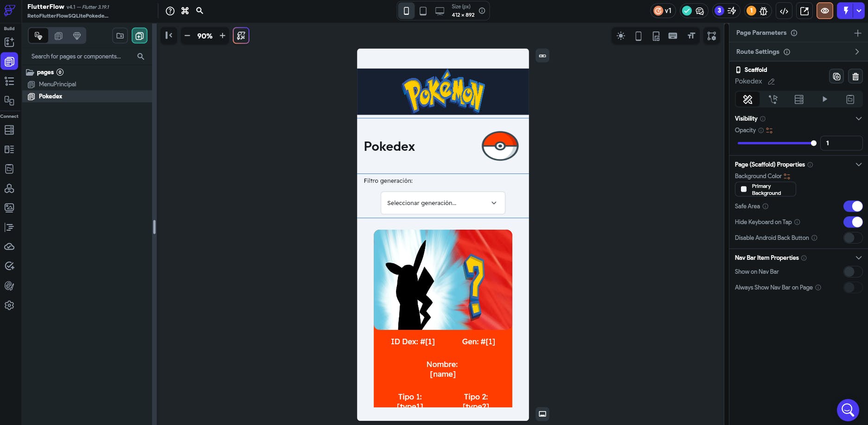Select the tablet device preview

(x=423, y=11)
